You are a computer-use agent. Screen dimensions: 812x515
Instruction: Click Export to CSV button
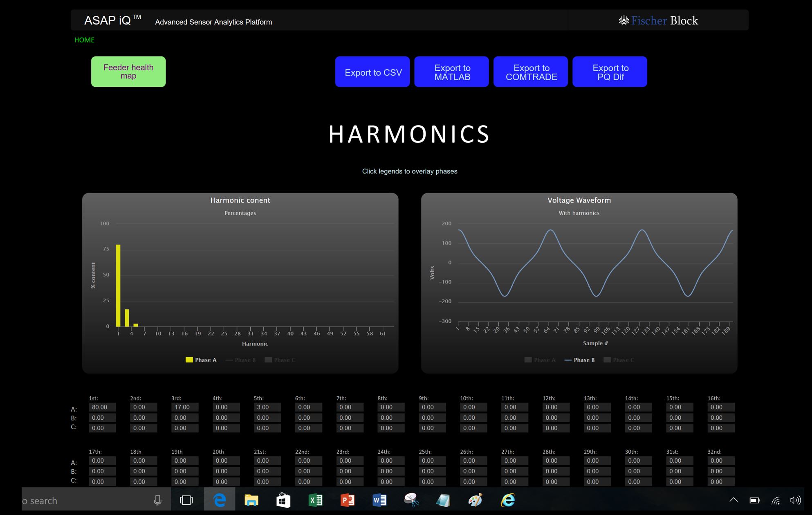[372, 72]
